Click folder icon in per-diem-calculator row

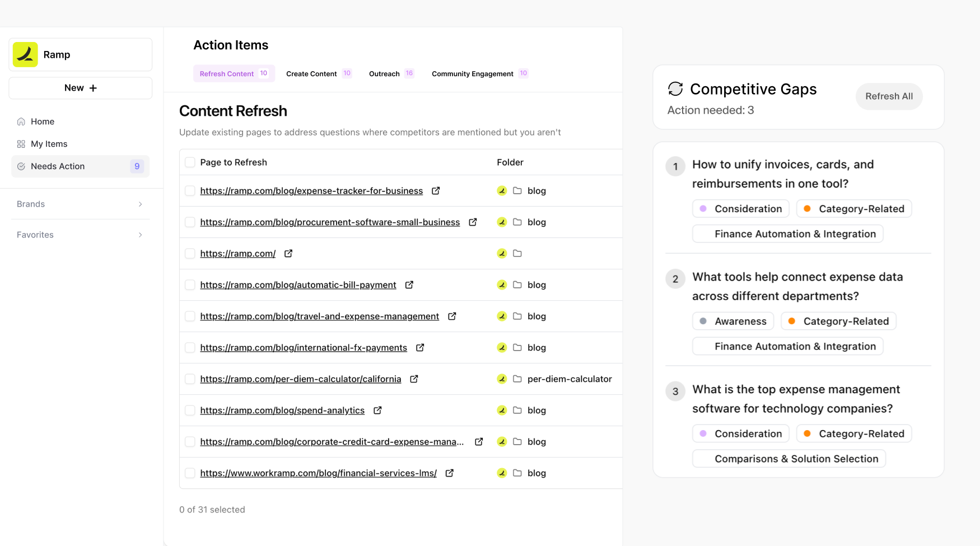pyautogui.click(x=517, y=379)
